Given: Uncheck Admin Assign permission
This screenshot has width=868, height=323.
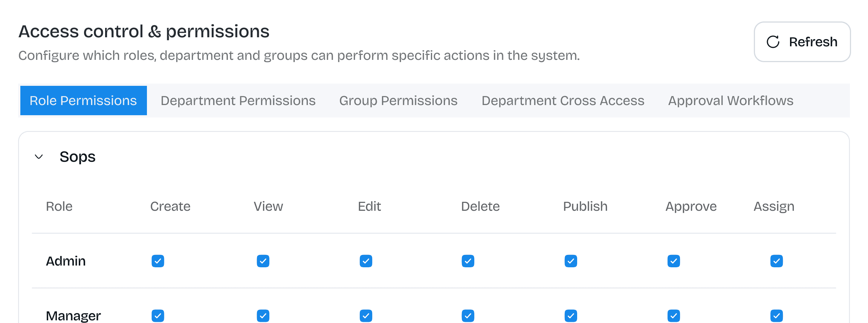Looking at the screenshot, I should [776, 261].
